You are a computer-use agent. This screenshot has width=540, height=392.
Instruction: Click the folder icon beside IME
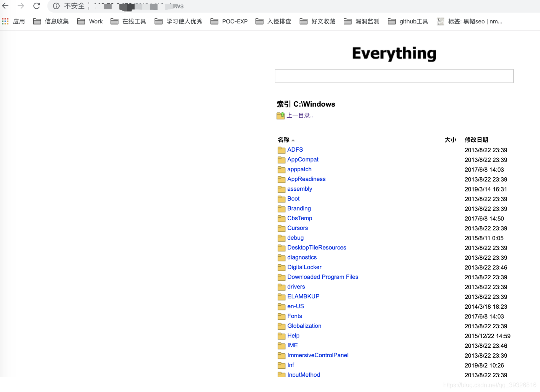(x=281, y=346)
